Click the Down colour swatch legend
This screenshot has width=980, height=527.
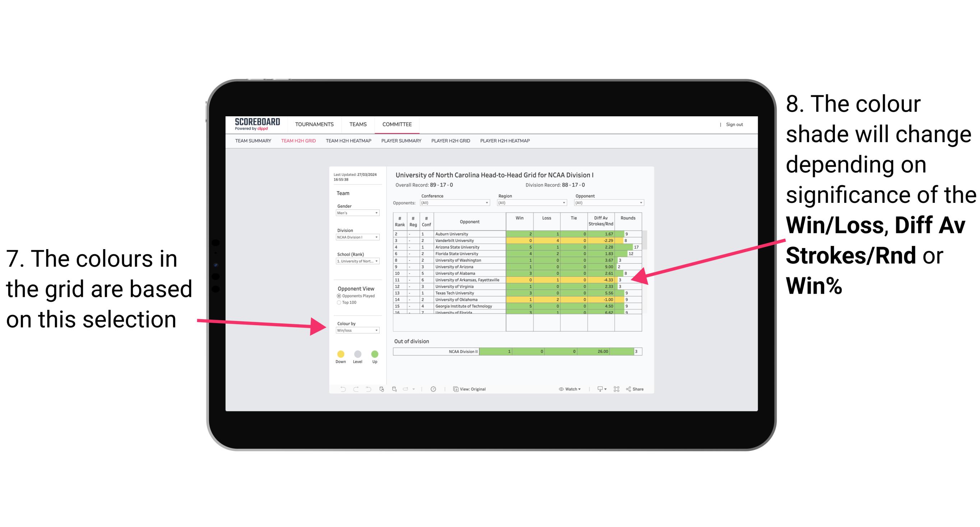pos(340,354)
